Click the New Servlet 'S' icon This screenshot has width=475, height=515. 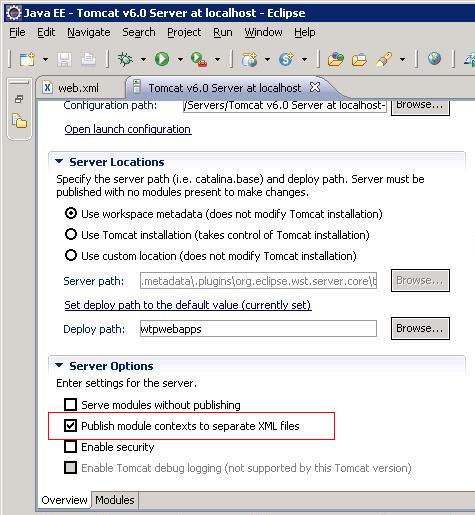(x=286, y=60)
